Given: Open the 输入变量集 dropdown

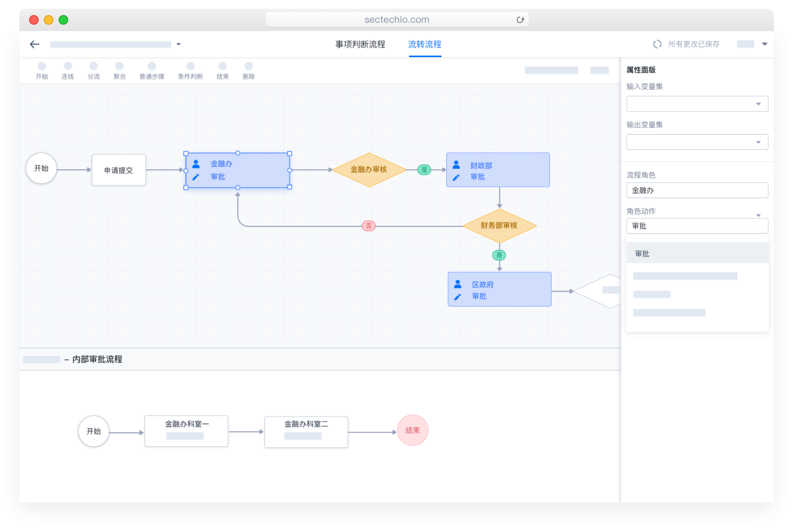Looking at the screenshot, I should 697,104.
